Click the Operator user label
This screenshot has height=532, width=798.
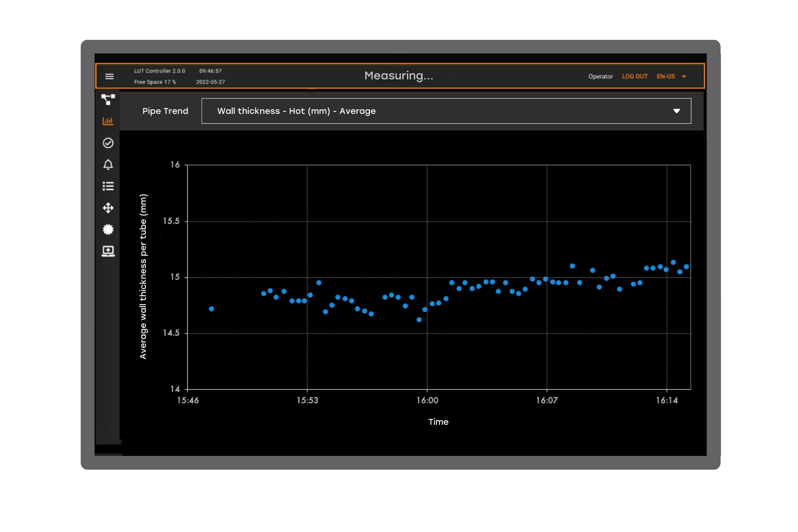[x=601, y=76]
